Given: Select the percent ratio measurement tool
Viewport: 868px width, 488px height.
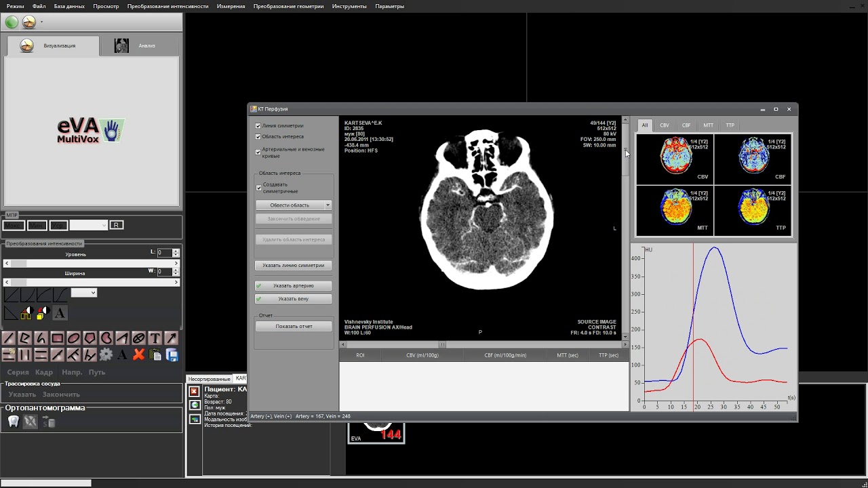Looking at the screenshot, I should click(8, 354).
